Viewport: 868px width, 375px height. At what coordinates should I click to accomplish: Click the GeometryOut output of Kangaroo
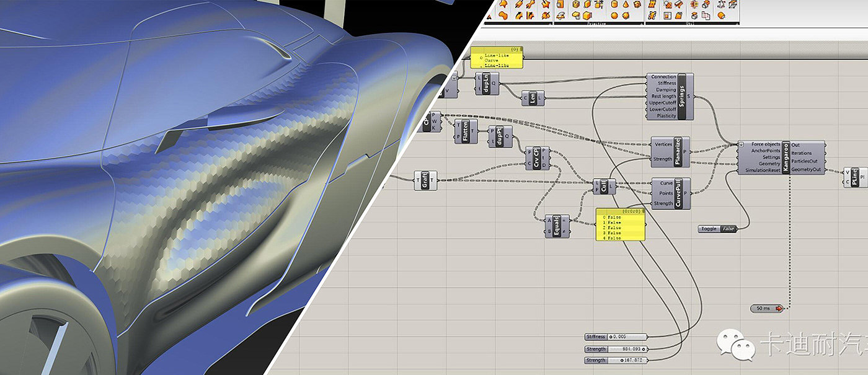[806, 169]
